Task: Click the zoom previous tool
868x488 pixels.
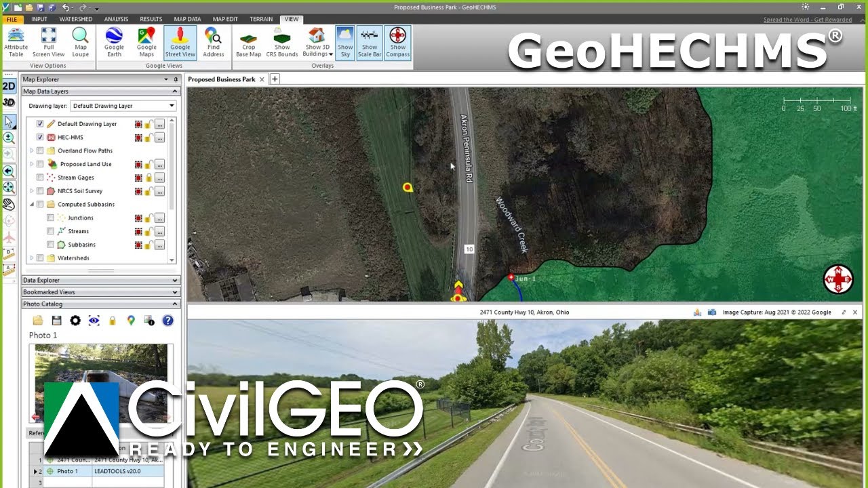Action: pyautogui.click(x=9, y=171)
